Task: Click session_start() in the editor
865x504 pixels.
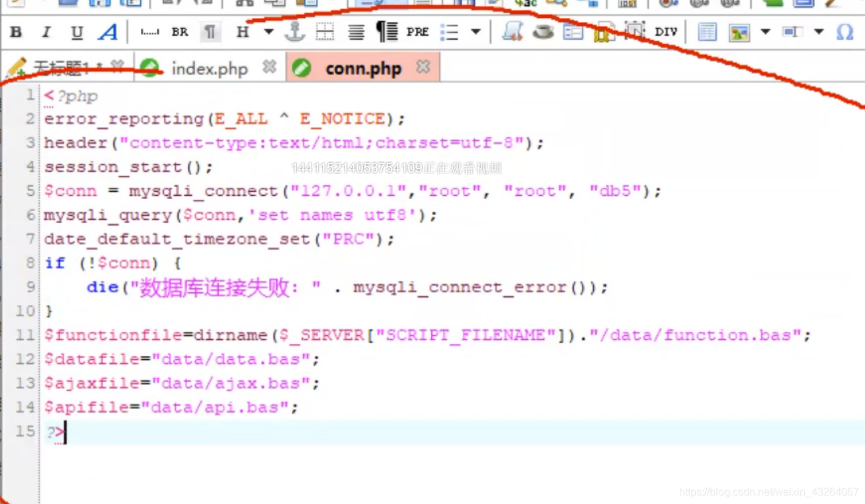Action: 128,167
